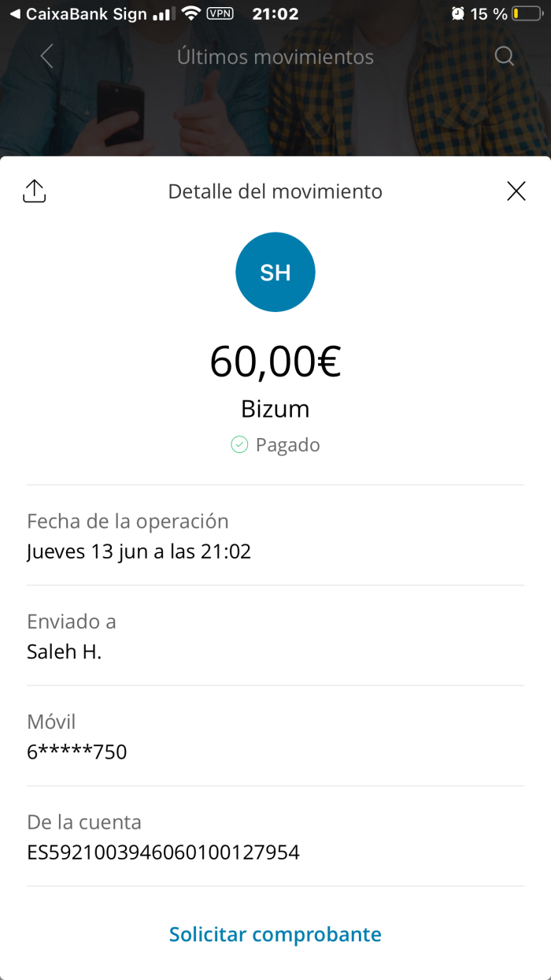Image resolution: width=551 pixels, height=980 pixels.
Task: Tap the alarm clock status bar icon
Action: (x=457, y=13)
